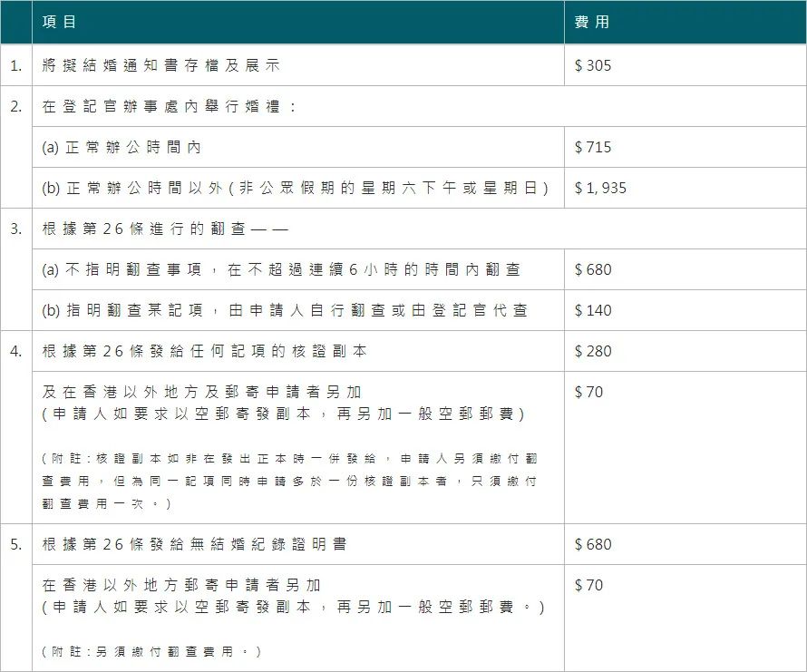Click the fee $ 305
Image resolution: width=807 pixels, height=672 pixels.
[x=593, y=65]
